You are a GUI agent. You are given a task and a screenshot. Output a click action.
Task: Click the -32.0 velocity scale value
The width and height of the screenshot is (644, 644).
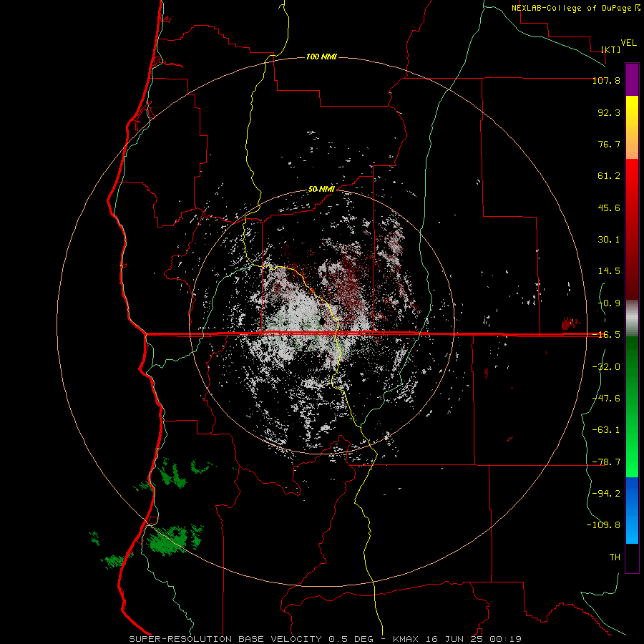[606, 367]
